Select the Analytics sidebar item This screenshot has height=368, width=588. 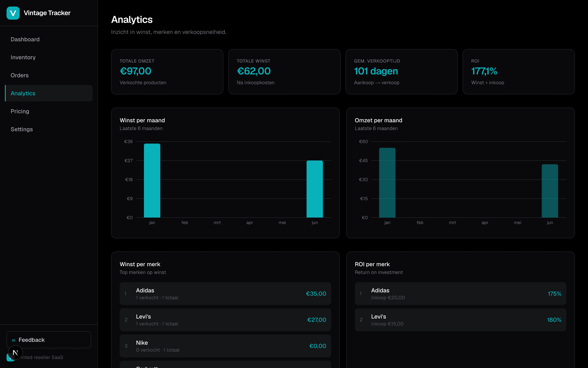coord(49,93)
